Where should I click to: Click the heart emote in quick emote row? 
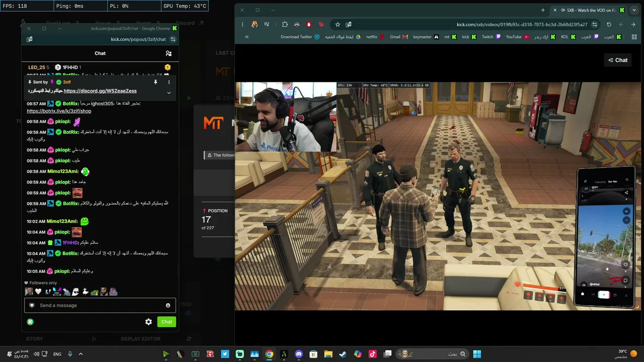38,292
